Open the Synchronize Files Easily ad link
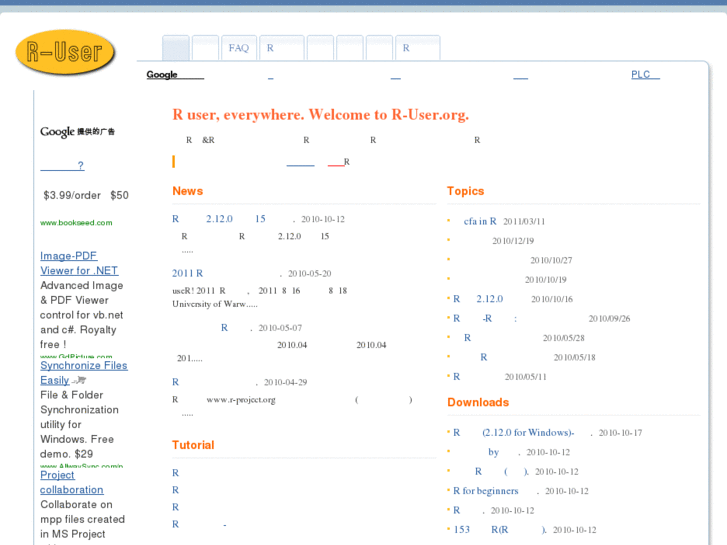 [x=83, y=372]
